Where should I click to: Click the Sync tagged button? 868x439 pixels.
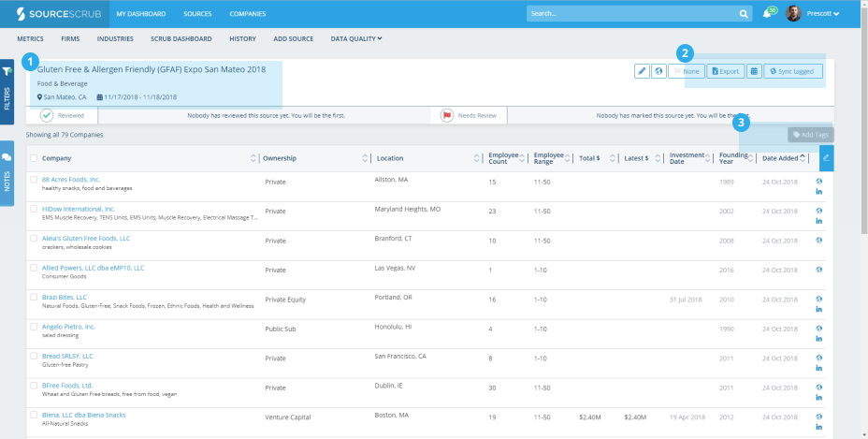793,71
